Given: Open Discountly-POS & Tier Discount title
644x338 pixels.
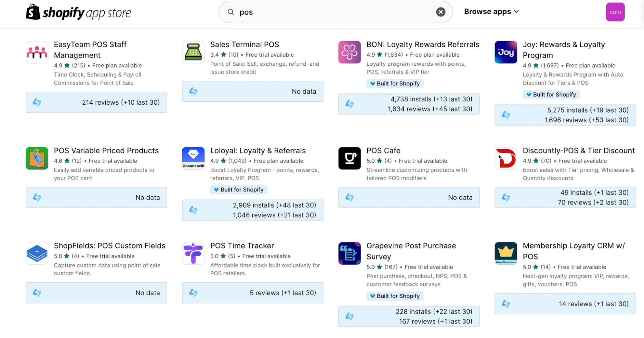Looking at the screenshot, I should coord(579,151).
